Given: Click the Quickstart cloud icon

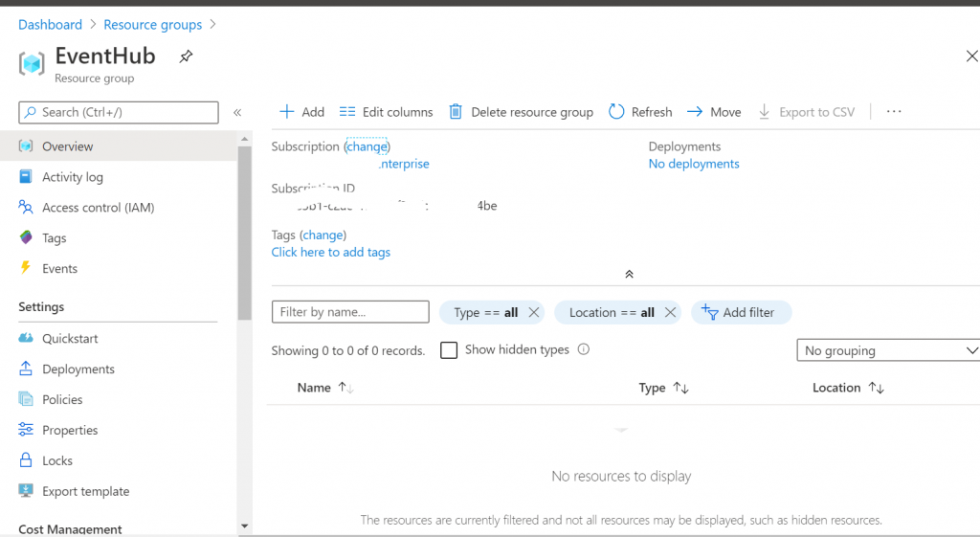Looking at the screenshot, I should pyautogui.click(x=26, y=338).
